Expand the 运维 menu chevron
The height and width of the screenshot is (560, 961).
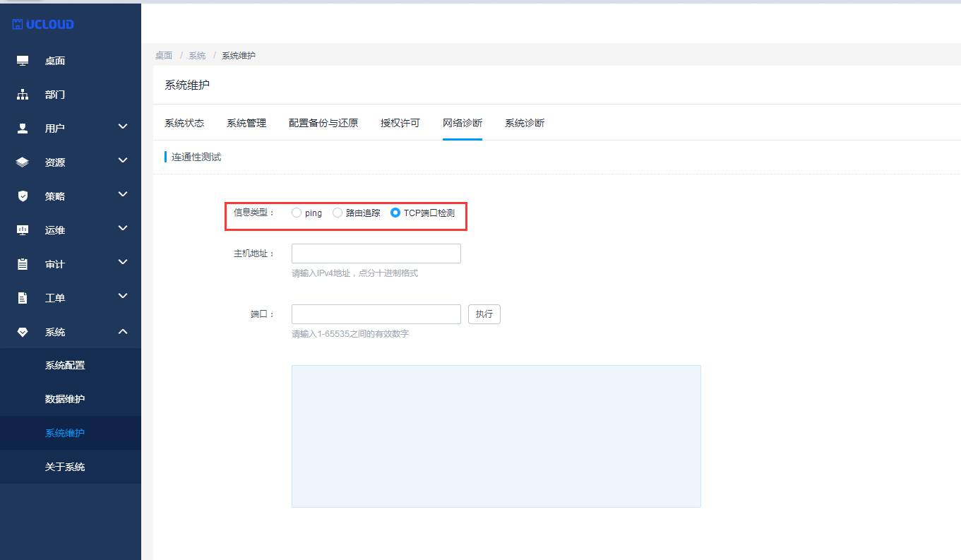(123, 229)
